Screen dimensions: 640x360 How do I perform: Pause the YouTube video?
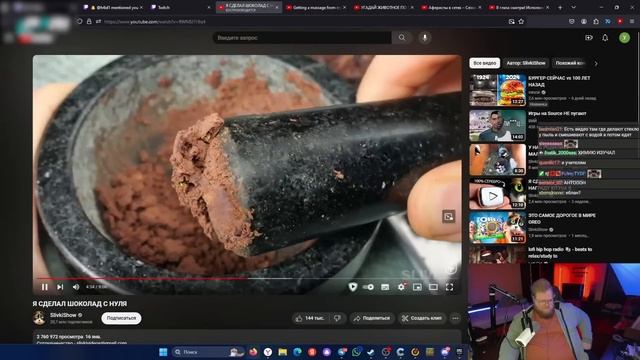click(x=44, y=287)
